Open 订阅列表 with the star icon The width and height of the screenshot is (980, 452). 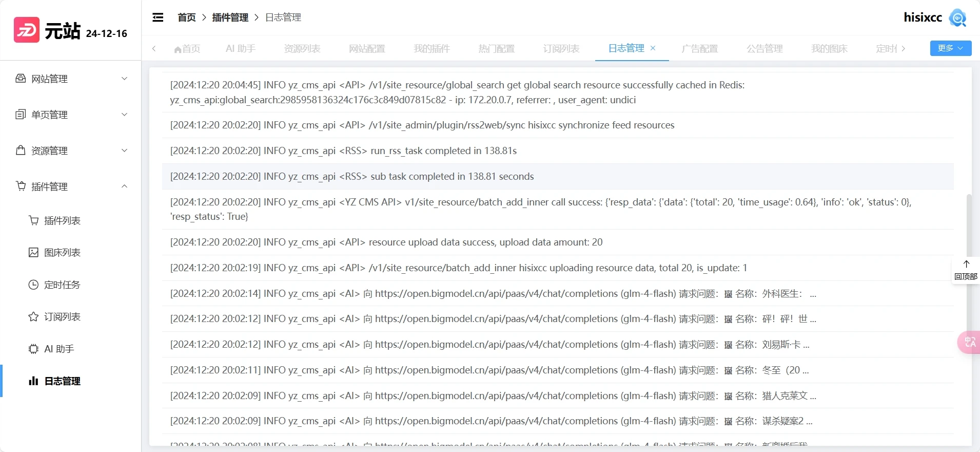(x=62, y=317)
